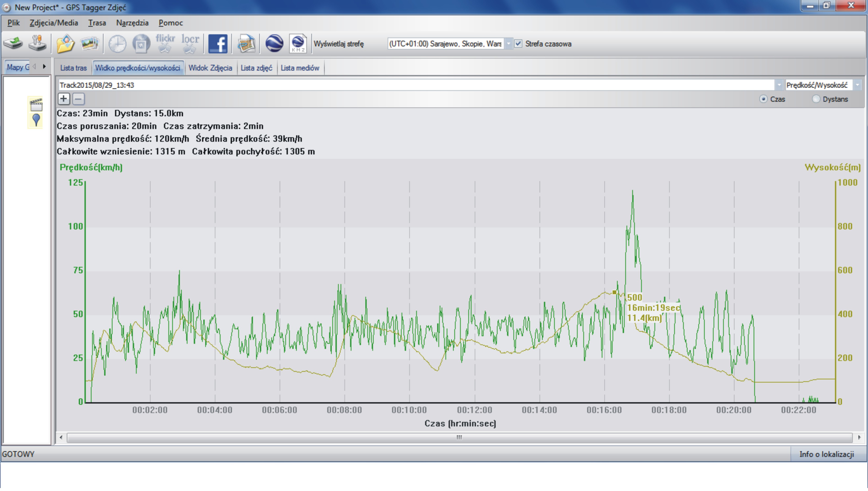Viewport: 868px width, 491px height.
Task: Click the blue map pin sidebar icon
Action: tap(36, 120)
